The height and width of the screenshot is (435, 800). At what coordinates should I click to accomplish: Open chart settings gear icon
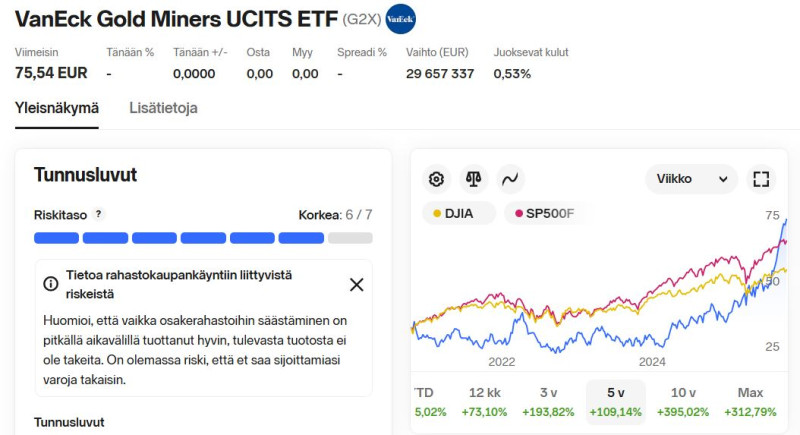[x=436, y=180]
